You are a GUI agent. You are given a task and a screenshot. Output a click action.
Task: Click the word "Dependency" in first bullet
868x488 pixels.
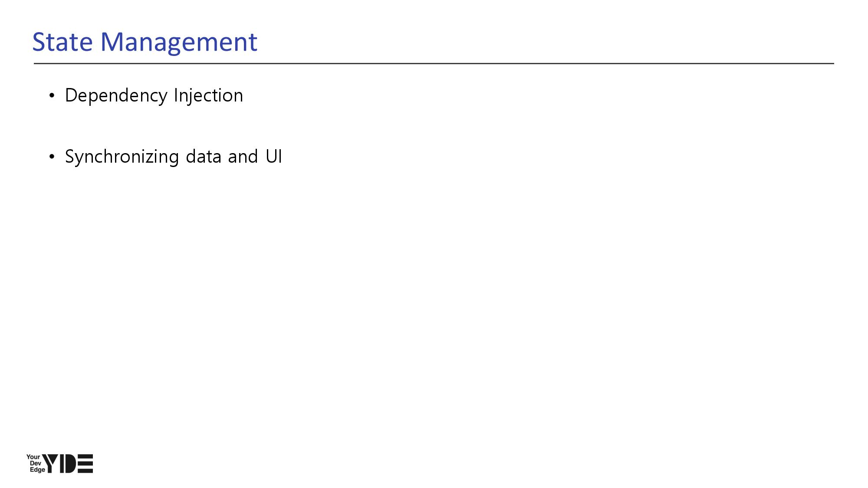(116, 96)
